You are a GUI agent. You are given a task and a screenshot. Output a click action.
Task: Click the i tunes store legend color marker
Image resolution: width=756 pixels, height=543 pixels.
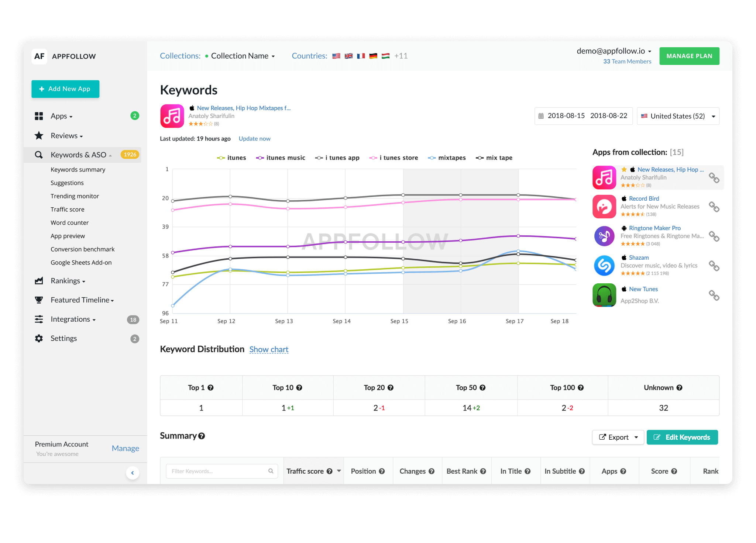pyautogui.click(x=373, y=158)
